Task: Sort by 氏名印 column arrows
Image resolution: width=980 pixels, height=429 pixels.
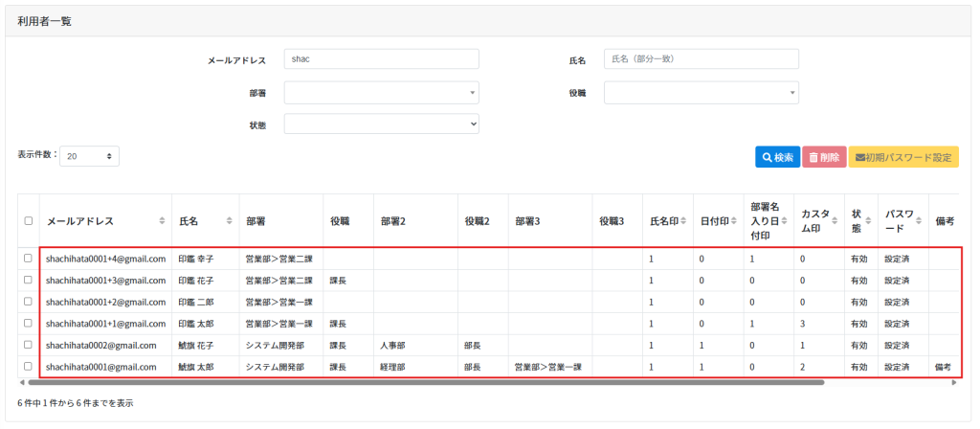Action: click(683, 221)
